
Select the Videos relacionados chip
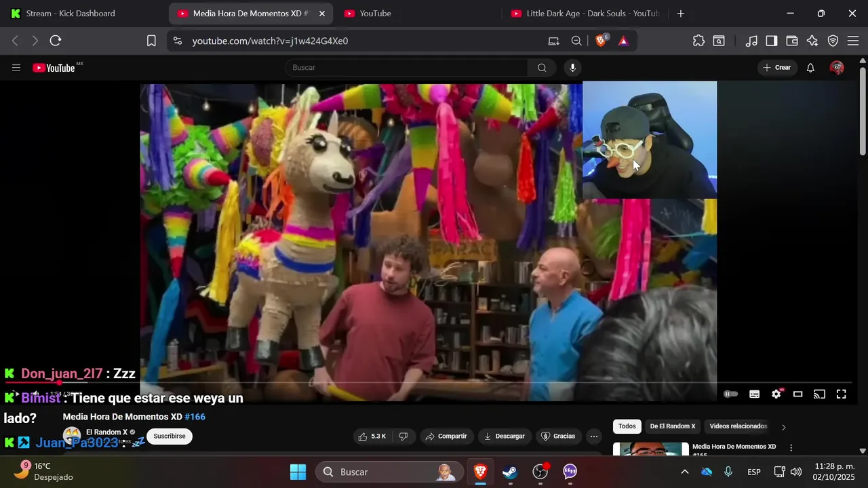point(738,426)
